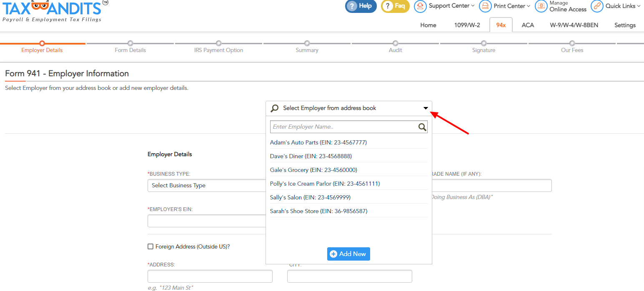644x291 pixels.
Task: Click the magnifier in employer search box
Action: (422, 127)
